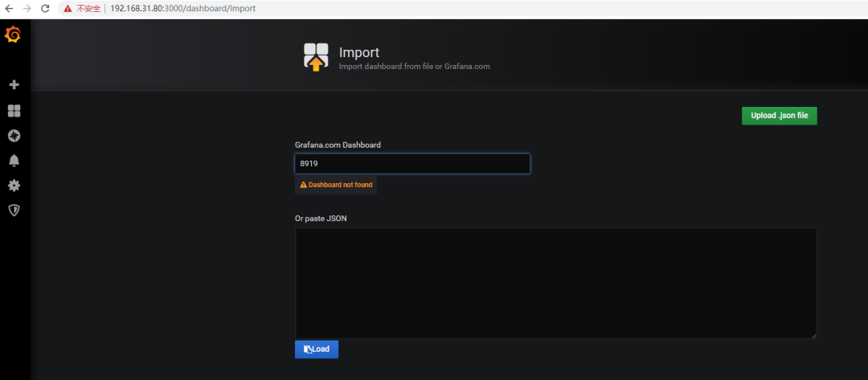The width and height of the screenshot is (868, 380).
Task: Click the 'Import' page title
Action: coord(358,52)
